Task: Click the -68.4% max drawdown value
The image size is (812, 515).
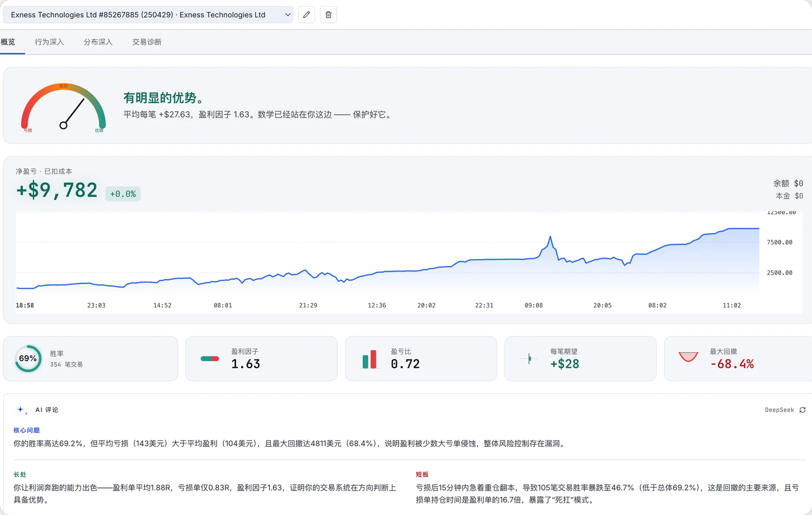Action: pyautogui.click(x=732, y=364)
